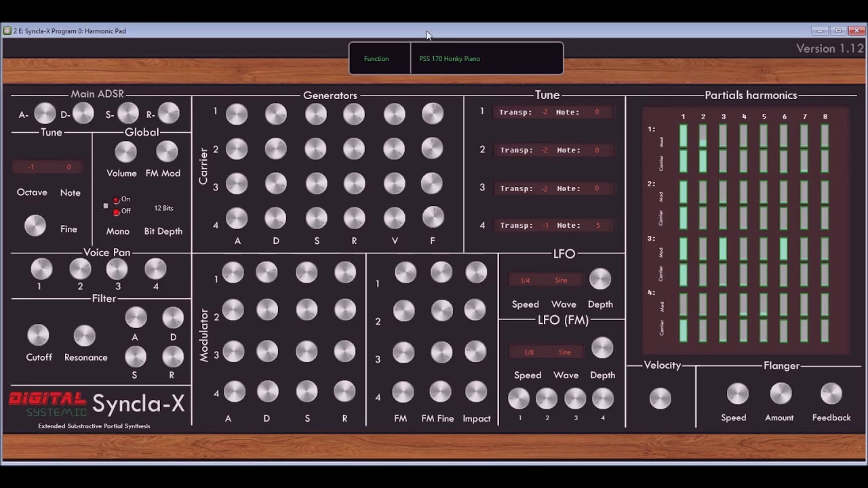The image size is (868, 488).
Task: Click the Fine tune knob
Action: (x=35, y=225)
